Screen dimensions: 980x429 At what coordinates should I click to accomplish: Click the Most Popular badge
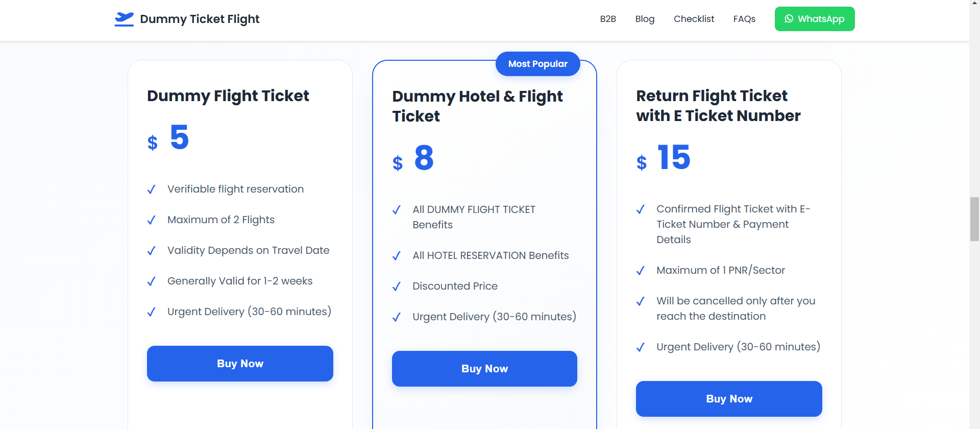[537, 64]
